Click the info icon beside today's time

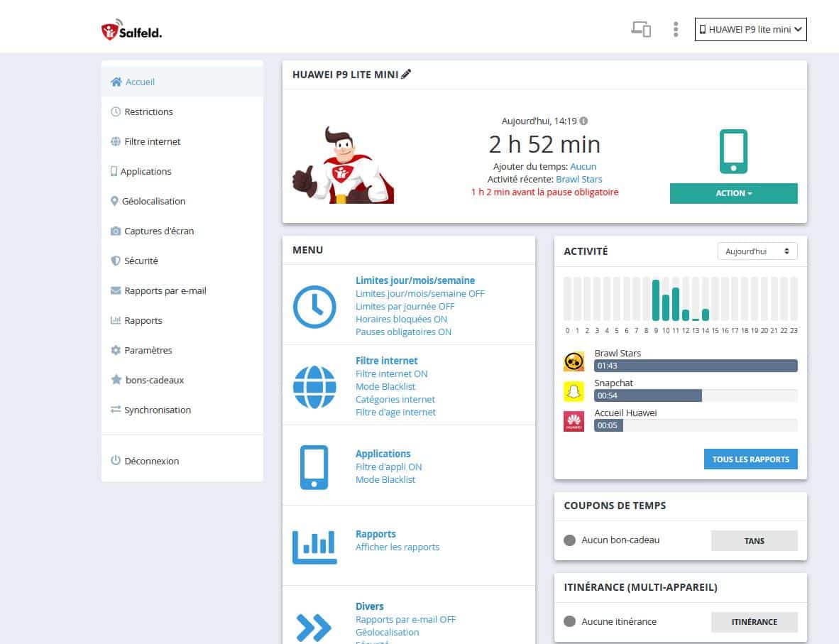click(583, 121)
